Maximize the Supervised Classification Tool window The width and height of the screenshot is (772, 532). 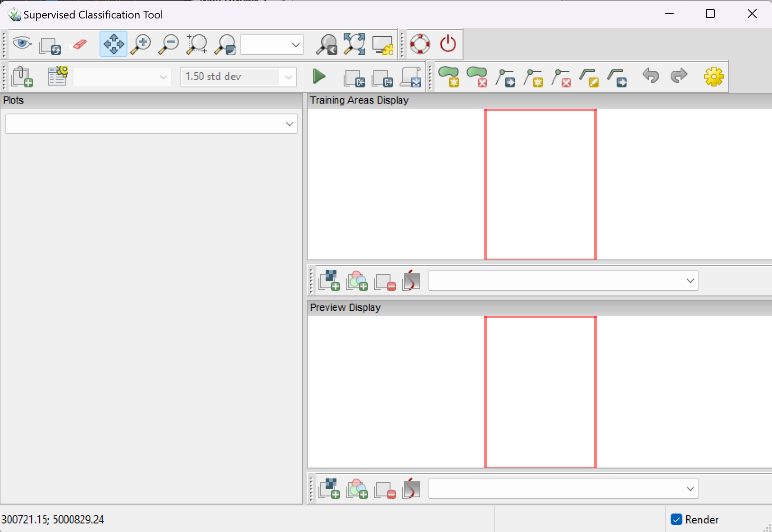(x=710, y=14)
